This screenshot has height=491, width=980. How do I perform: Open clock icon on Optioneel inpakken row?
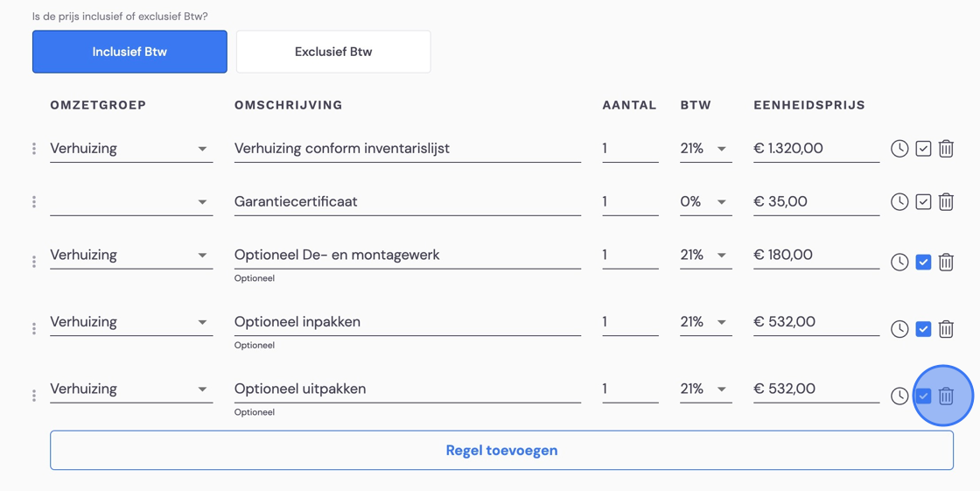899,329
